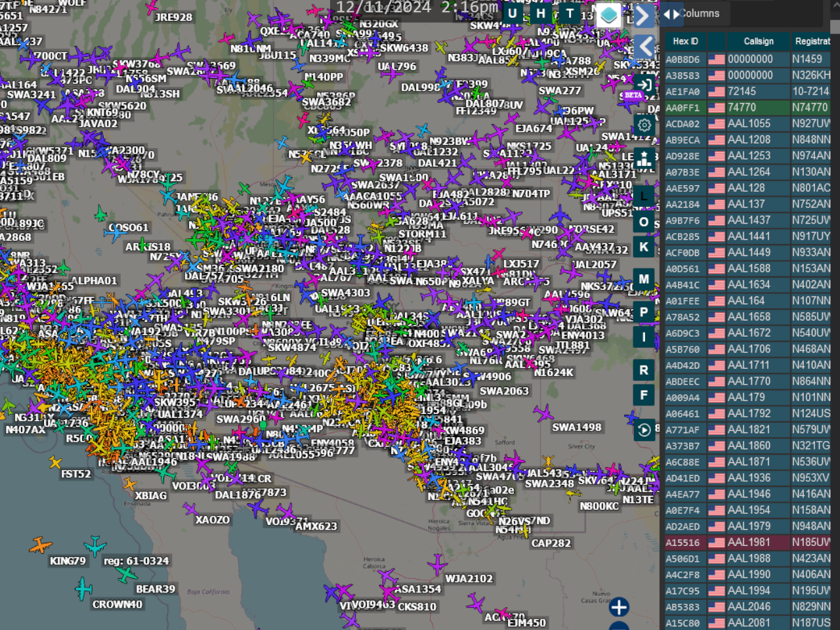Select the orange aircraft icon for KING79
Viewport: 840px width, 630px height.
(x=40, y=545)
